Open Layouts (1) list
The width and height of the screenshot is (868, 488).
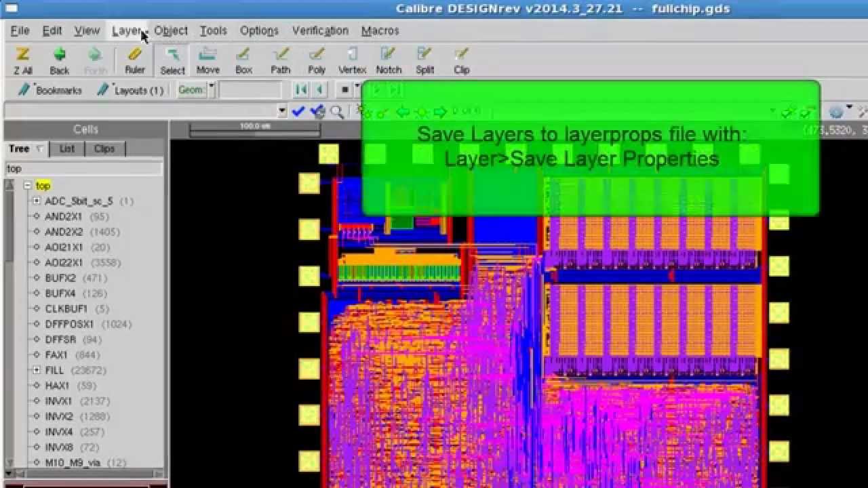tap(131, 90)
